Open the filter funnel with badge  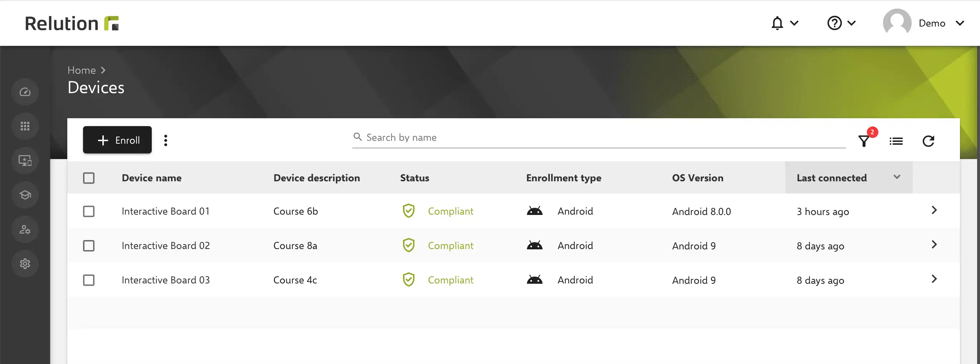click(864, 141)
